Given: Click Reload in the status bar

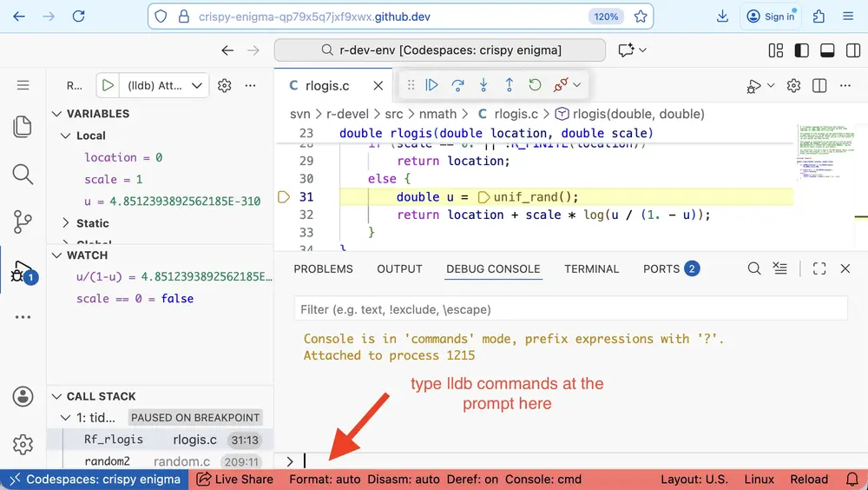Looking at the screenshot, I should (808, 480).
